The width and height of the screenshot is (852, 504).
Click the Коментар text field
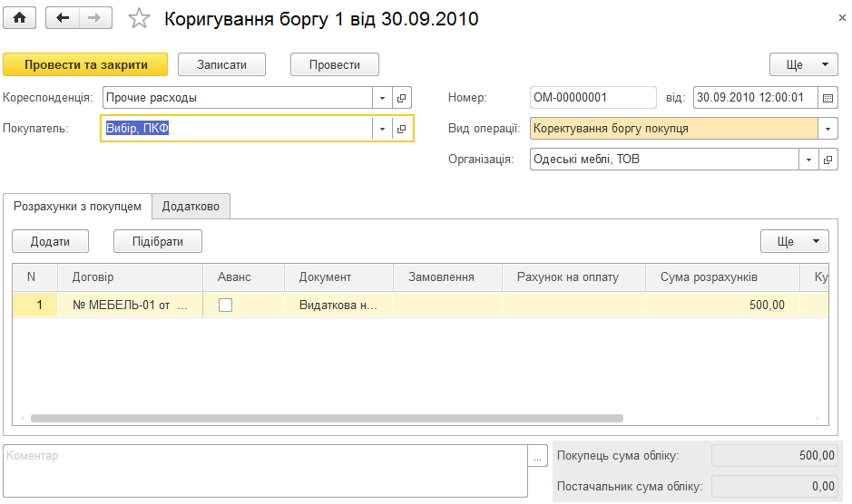pyautogui.click(x=265, y=470)
